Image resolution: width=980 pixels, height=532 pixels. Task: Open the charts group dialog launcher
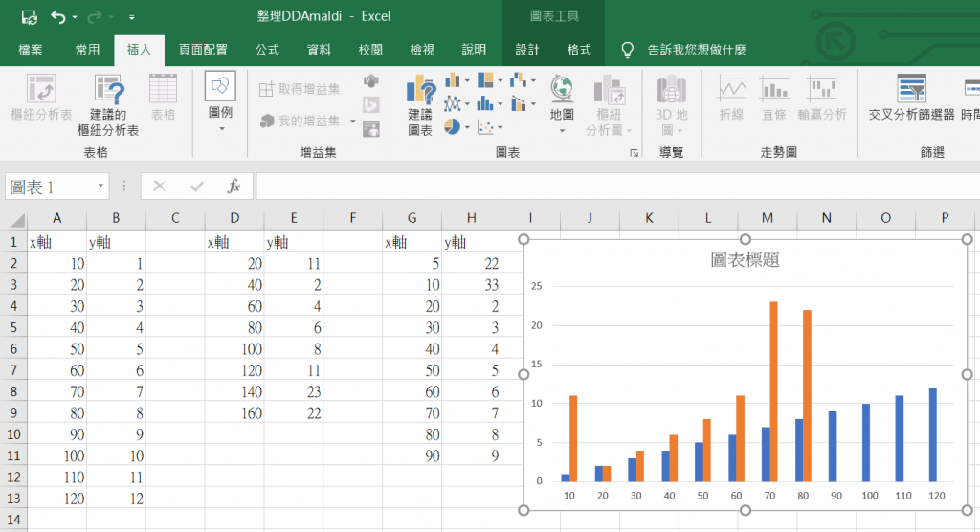tap(635, 153)
